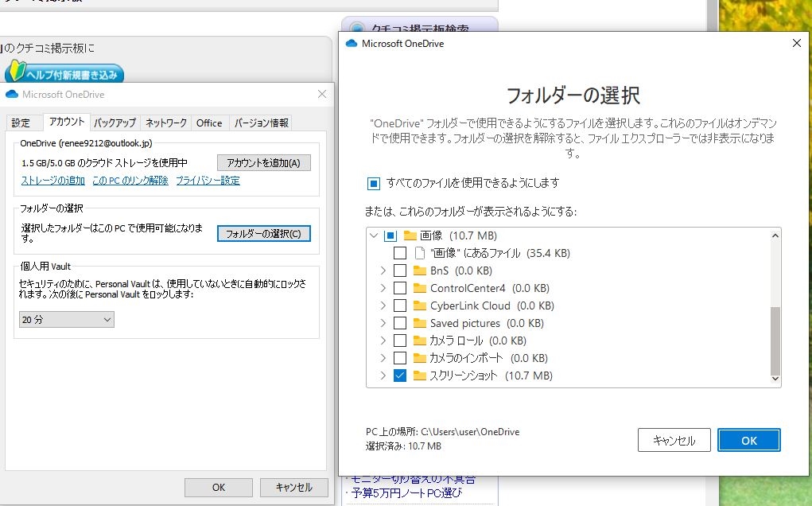Toggle the 画像 folder checkbox
The height and width of the screenshot is (506, 812).
(x=390, y=235)
